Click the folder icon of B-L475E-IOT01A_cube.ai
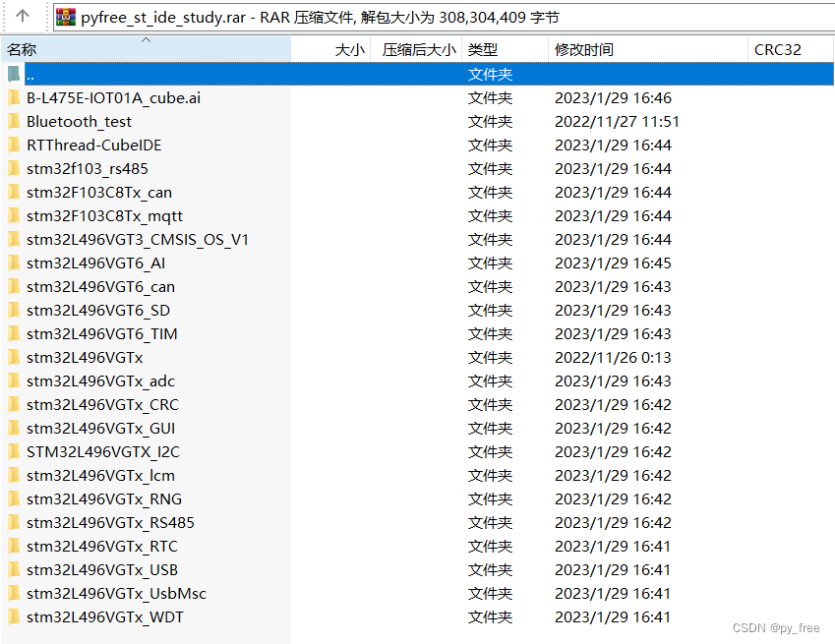Viewport: 835px width, 644px height. pos(14,97)
